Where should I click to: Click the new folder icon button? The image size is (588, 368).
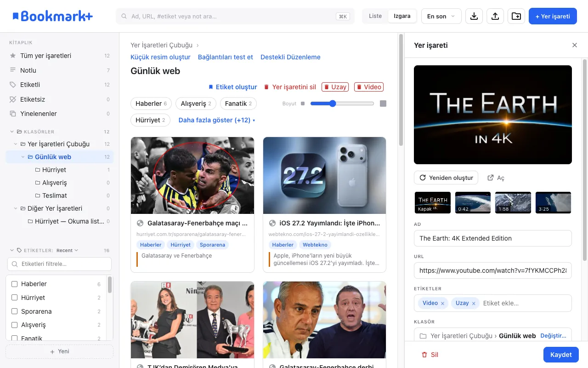click(516, 16)
